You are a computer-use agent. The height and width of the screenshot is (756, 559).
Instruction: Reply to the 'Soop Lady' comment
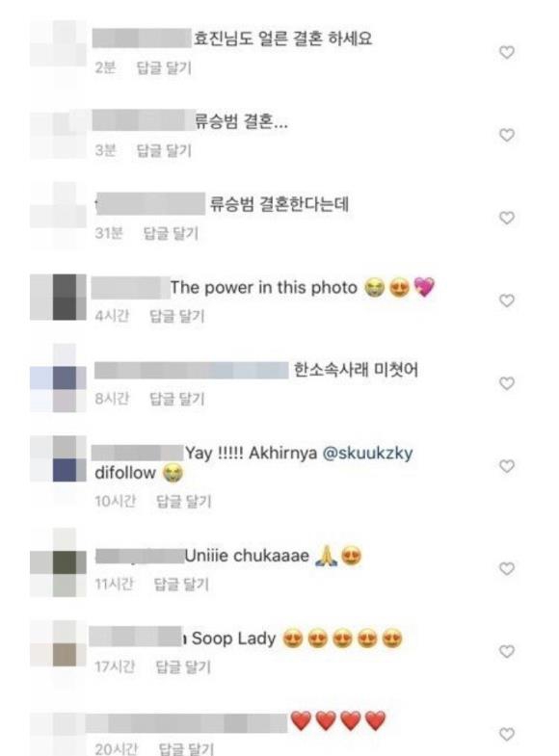click(x=183, y=667)
